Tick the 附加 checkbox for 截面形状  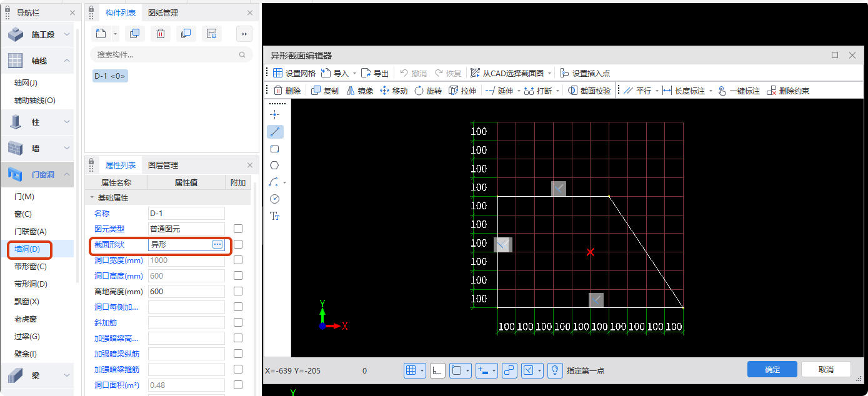click(x=238, y=244)
